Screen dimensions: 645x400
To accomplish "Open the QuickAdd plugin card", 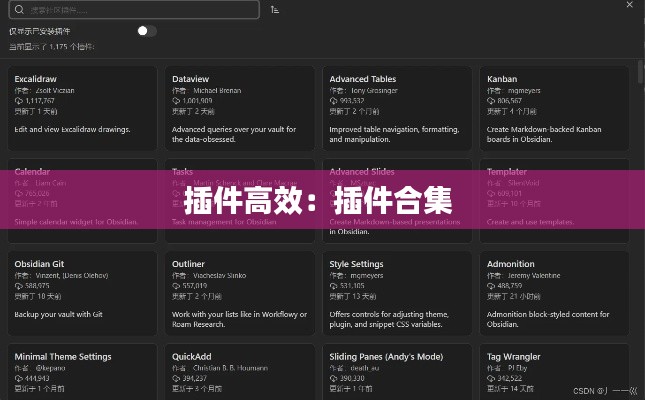I will tap(240, 372).
